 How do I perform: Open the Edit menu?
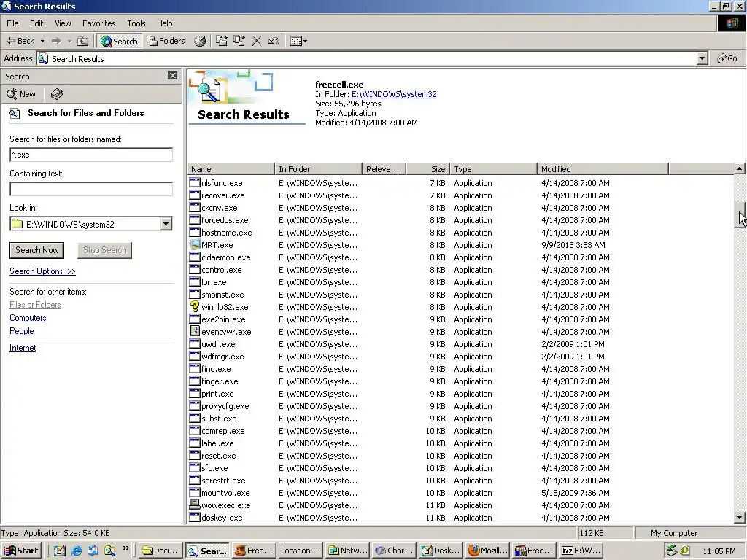36,23
